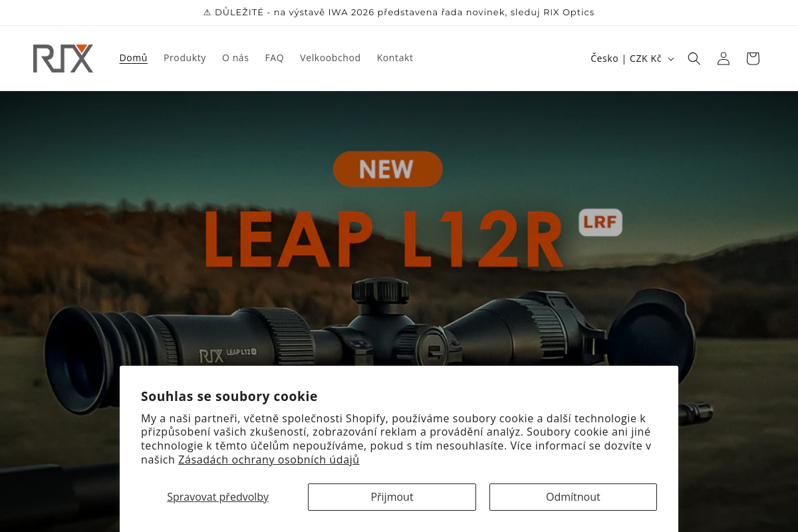Open the O nás page

click(x=235, y=58)
